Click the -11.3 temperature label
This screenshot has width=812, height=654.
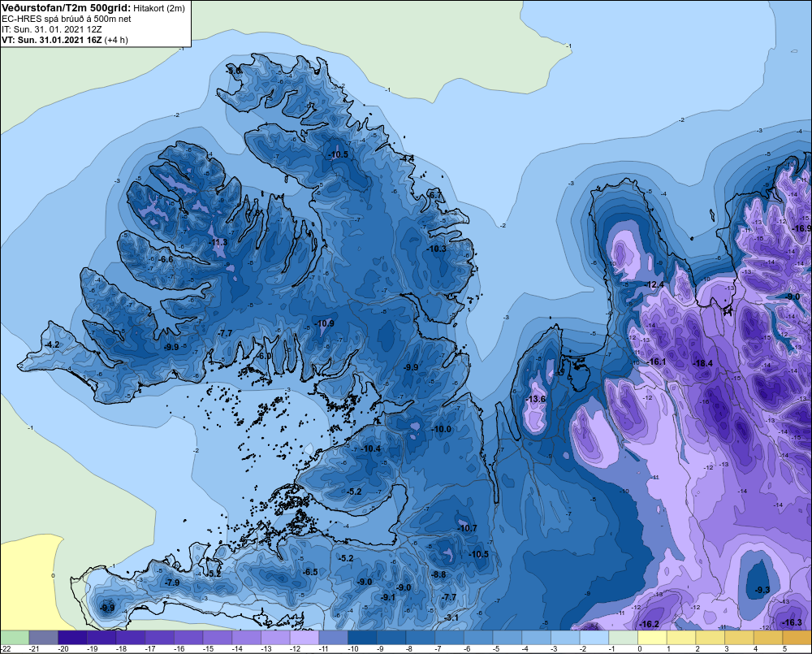coord(218,243)
